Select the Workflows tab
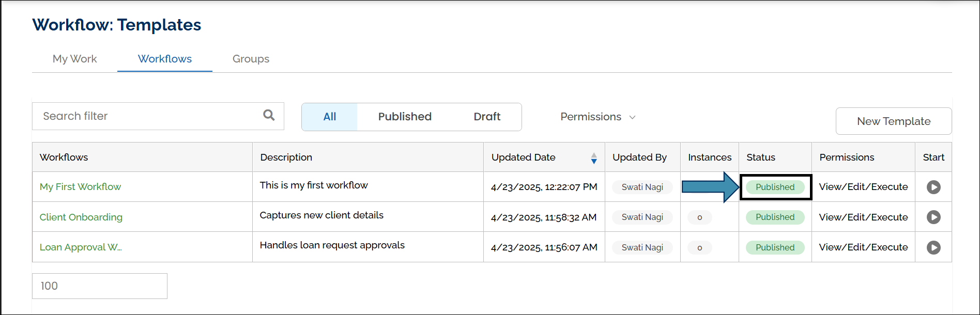The image size is (980, 315). pyautogui.click(x=164, y=59)
